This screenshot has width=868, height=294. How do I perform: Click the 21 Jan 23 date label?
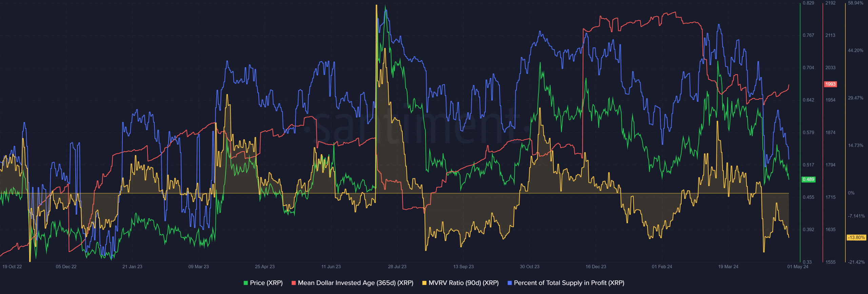pos(132,267)
